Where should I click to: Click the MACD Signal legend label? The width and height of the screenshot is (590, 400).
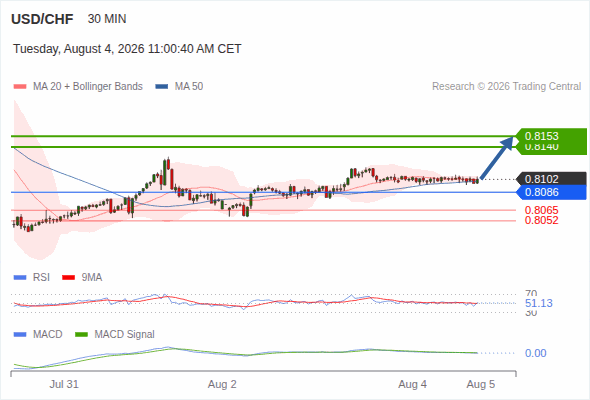pyautogui.click(x=125, y=335)
